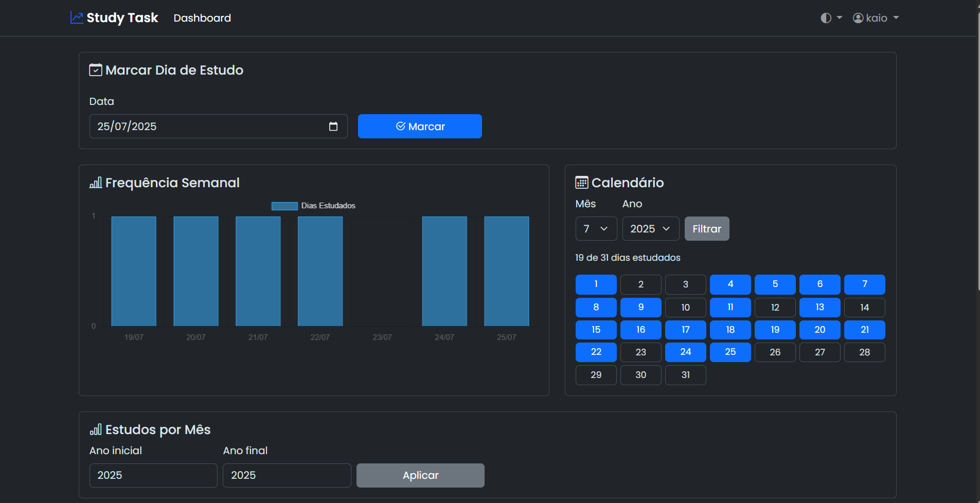Open the Ano dropdown showing 2025
Image resolution: width=980 pixels, height=503 pixels.
click(x=650, y=229)
